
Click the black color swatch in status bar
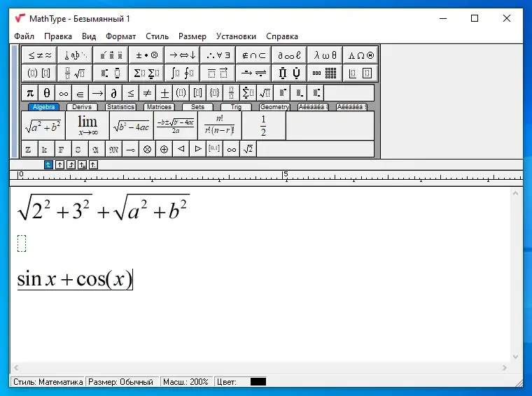tap(258, 382)
